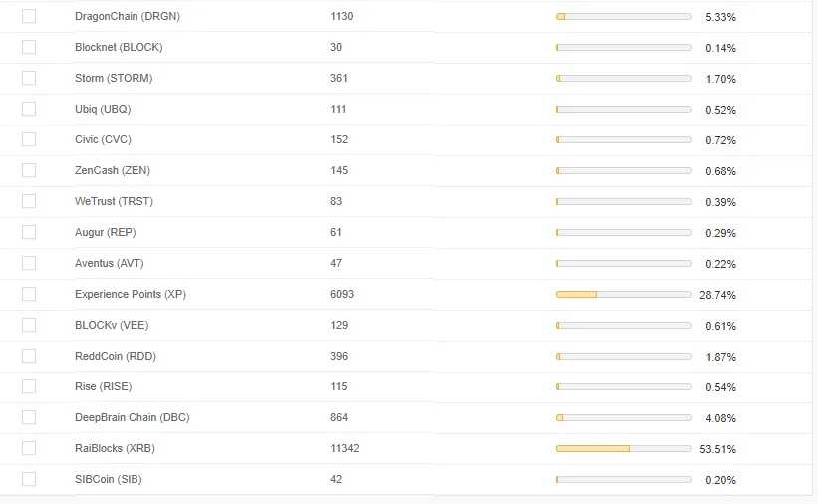Click the RaiBlocks (XRB) coin name
This screenshot has width=818, height=504.
tap(115, 448)
